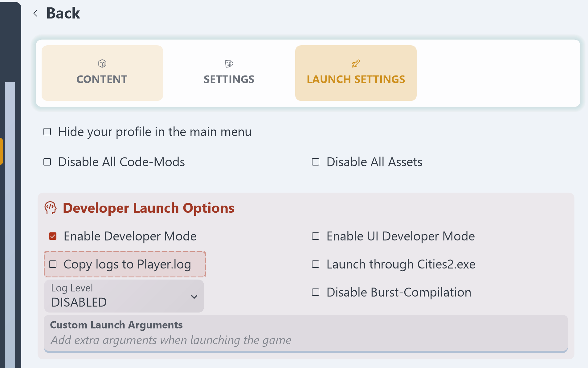The image size is (588, 368).
Task: Open the SETTINGS tab
Action: coord(229,73)
